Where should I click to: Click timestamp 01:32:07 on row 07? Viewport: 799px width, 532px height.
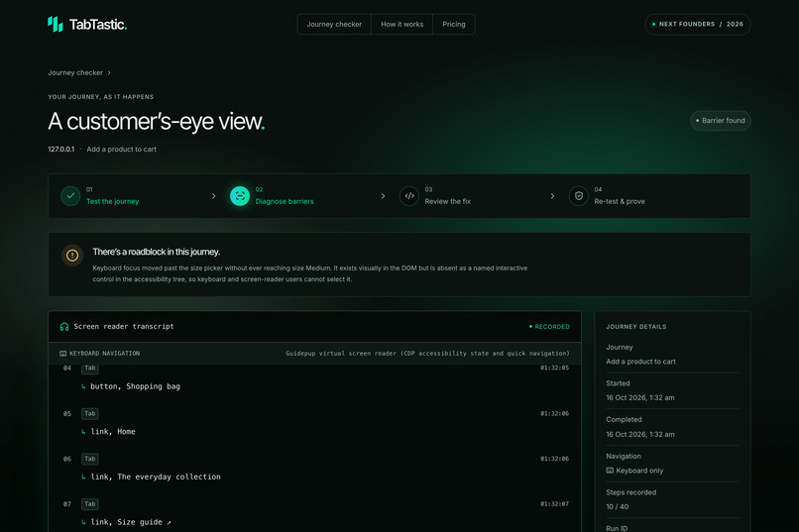click(554, 504)
